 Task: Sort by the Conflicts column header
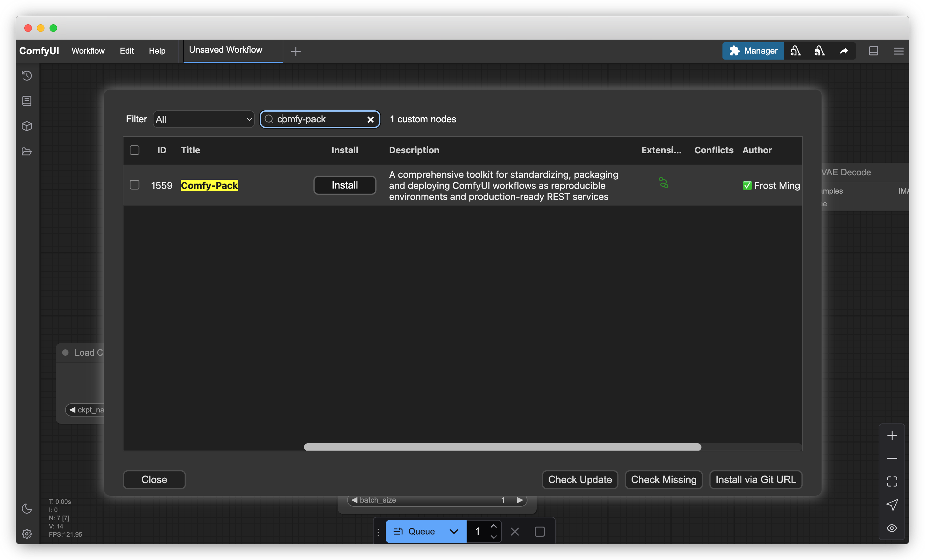714,150
